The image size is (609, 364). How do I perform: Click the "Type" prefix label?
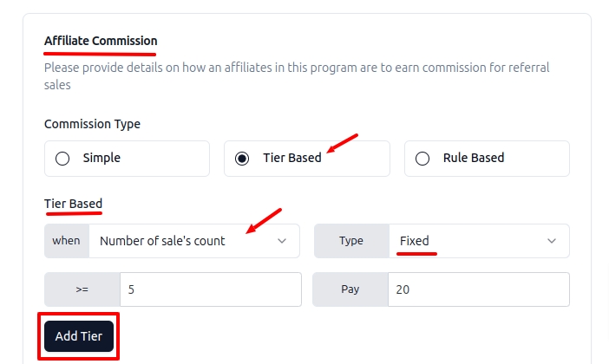(350, 241)
